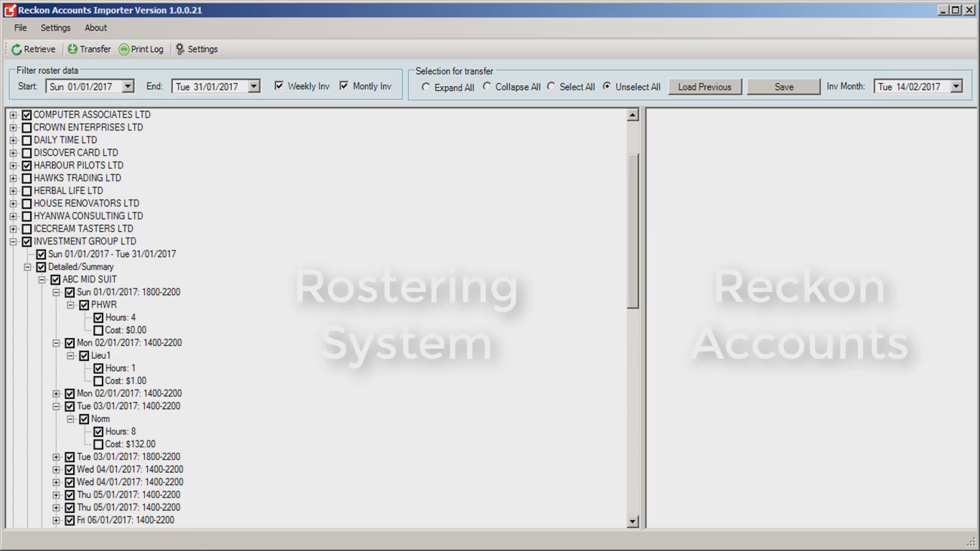Screen dimensions: 980x551
Task: Select the Expand All radio button
Action: click(x=426, y=87)
